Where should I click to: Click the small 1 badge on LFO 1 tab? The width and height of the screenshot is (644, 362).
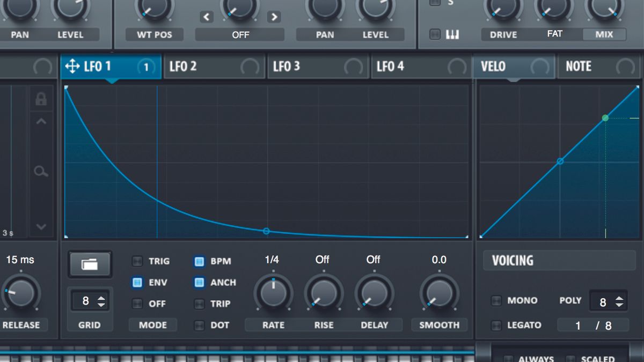click(145, 66)
